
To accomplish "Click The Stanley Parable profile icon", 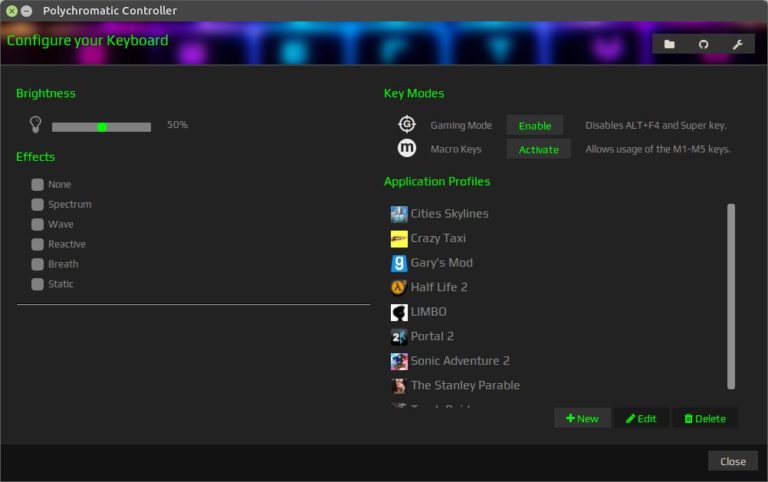I will [399, 386].
